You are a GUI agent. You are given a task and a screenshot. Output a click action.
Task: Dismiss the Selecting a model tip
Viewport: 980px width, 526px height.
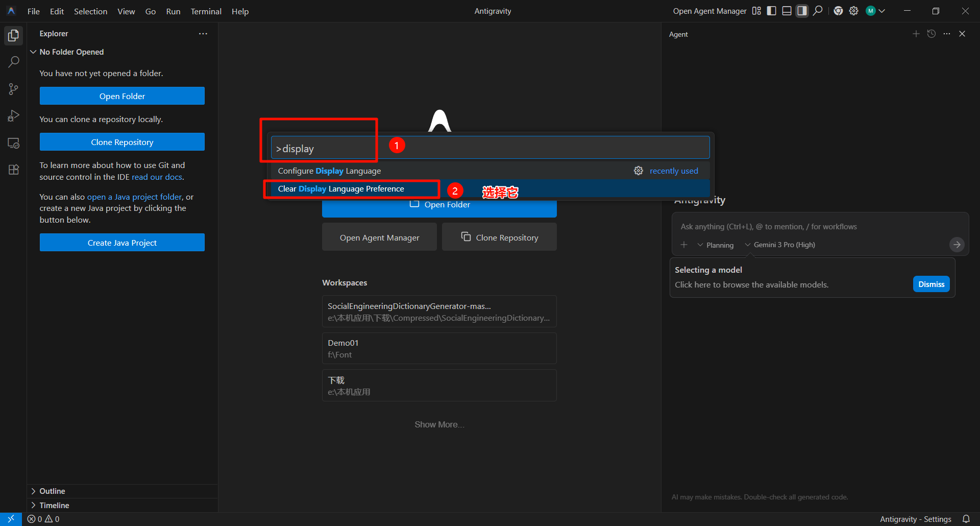click(x=931, y=284)
